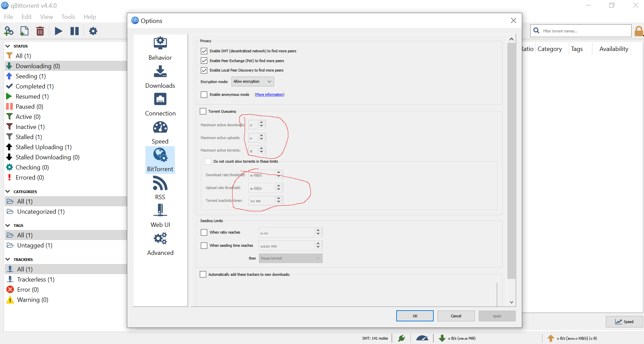Click options vertical scrollbar thumb
This screenshot has height=344, width=644.
(x=511, y=161)
